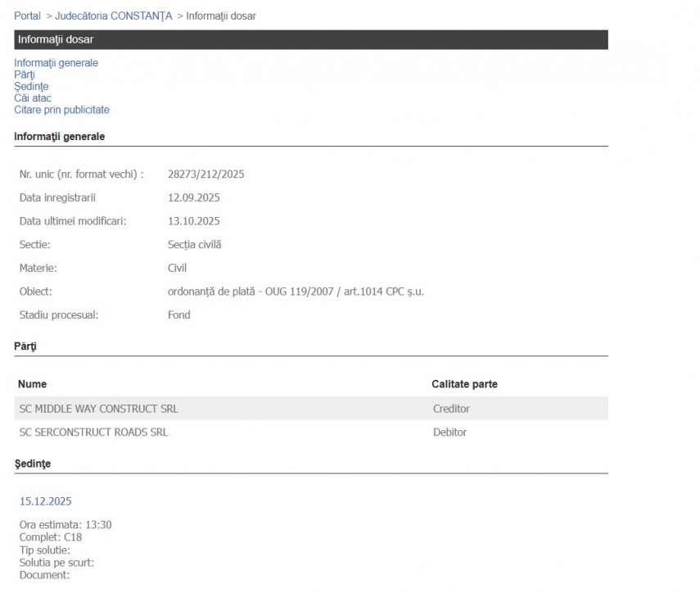Screen dimensions: 700x593
Task: Click the Complet: C18 text
Action: [x=50, y=537]
